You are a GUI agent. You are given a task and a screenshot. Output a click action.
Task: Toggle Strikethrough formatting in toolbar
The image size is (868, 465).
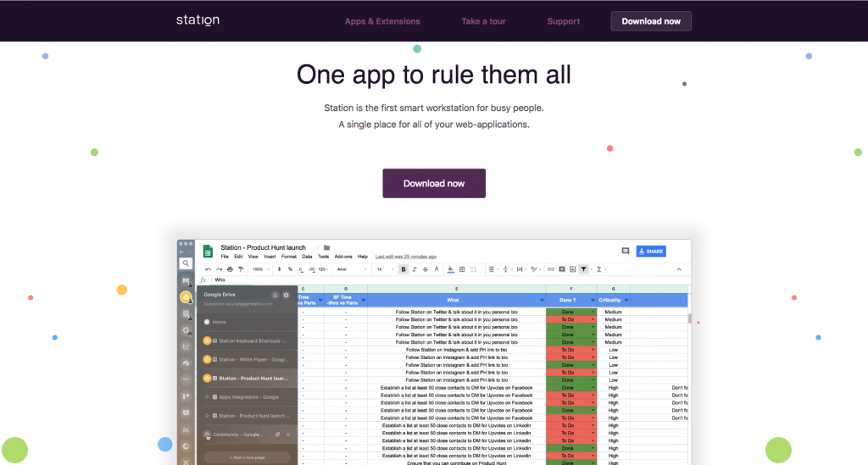(426, 269)
